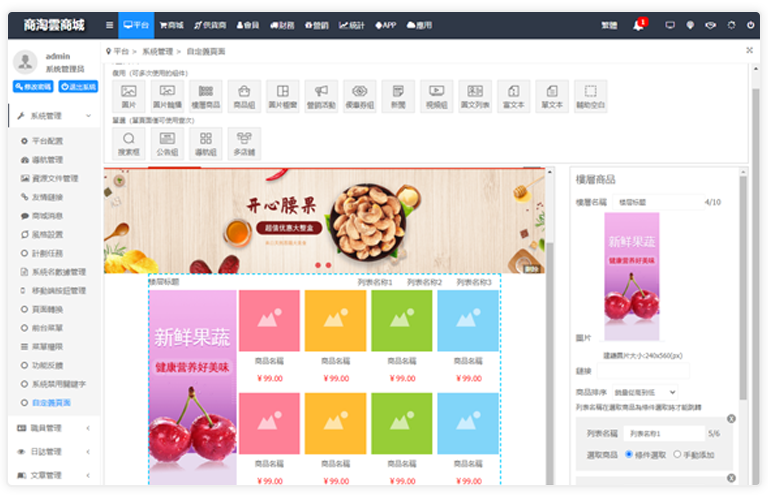Open 自定義頁面 in sidebar
768x498 pixels.
(x=51, y=403)
